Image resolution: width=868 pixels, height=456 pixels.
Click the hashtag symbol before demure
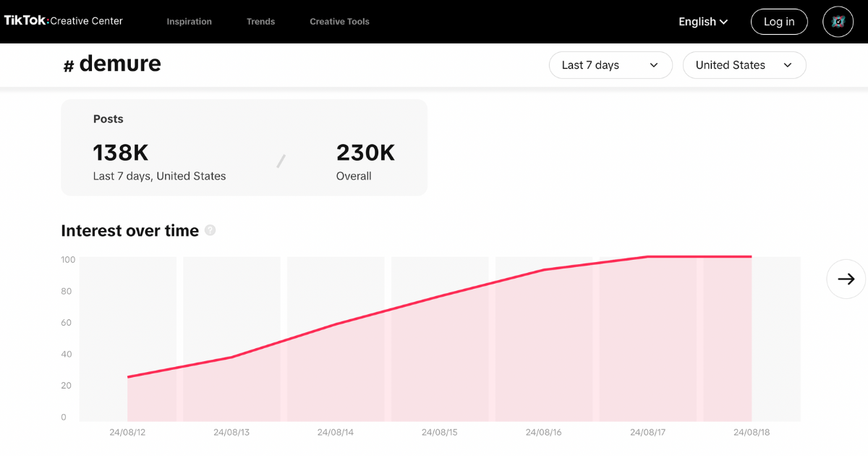pos(69,64)
